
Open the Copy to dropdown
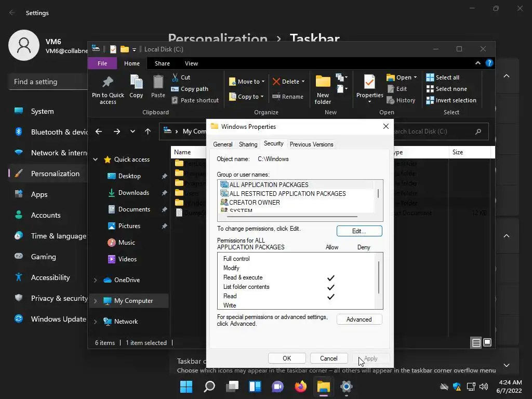pyautogui.click(x=246, y=96)
